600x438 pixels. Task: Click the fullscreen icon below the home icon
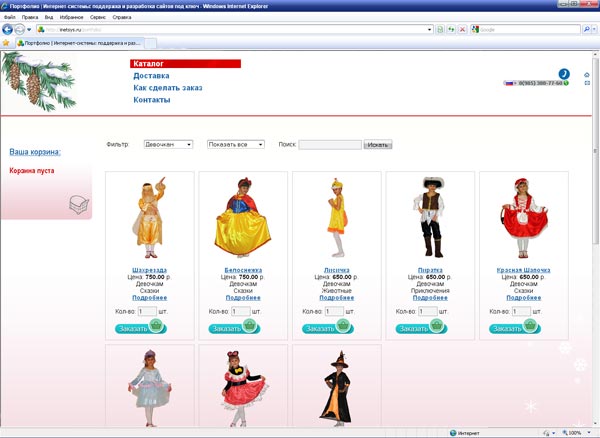tap(587, 83)
